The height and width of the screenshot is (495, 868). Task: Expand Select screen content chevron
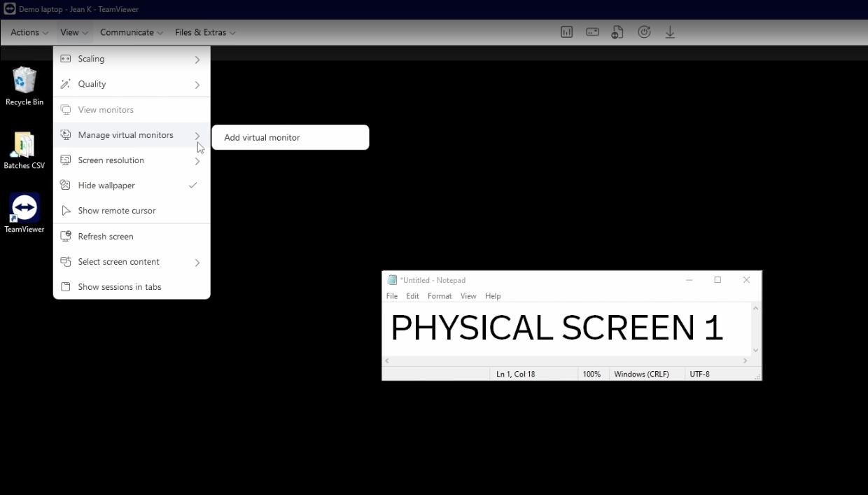click(197, 263)
